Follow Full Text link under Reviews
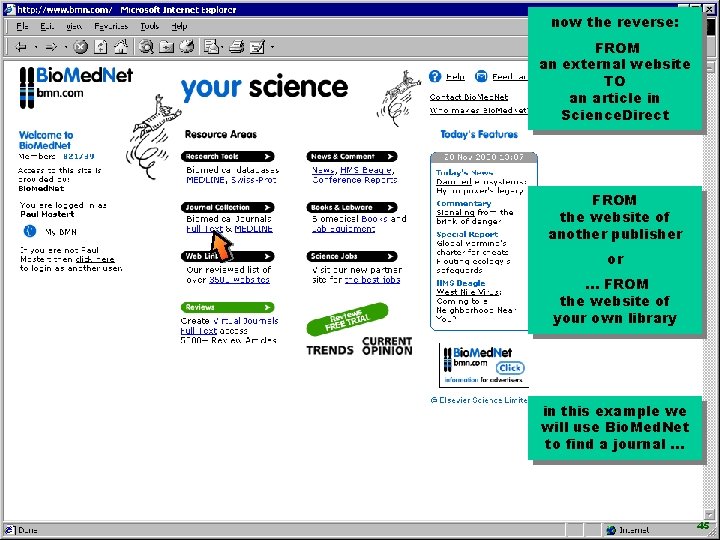This screenshot has height=540, width=720. coord(198,331)
